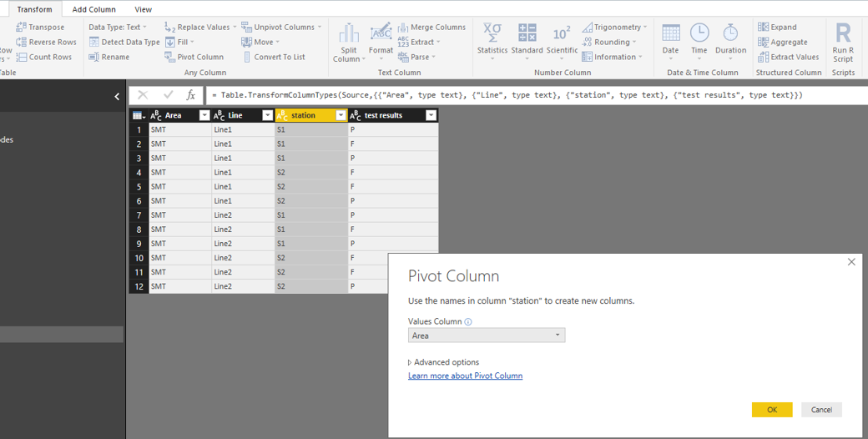Screen dimensions: 868x439
Task: Open the Rounding dropdown
Action: click(609, 42)
